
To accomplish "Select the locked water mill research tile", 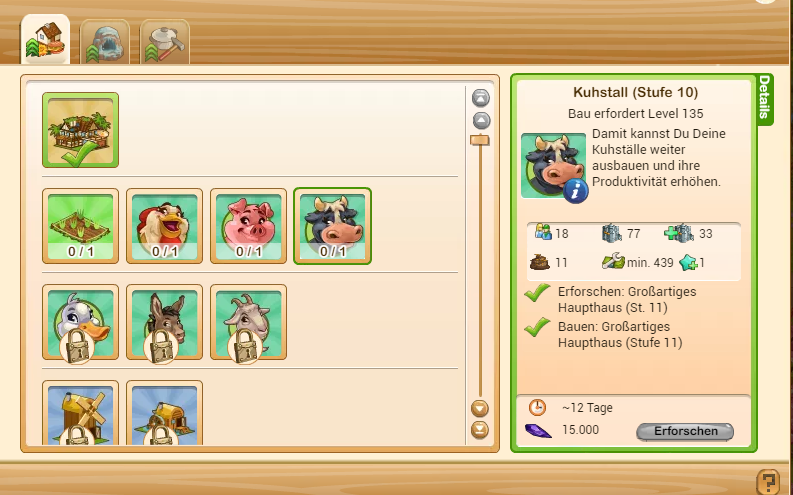I will 164,413.
